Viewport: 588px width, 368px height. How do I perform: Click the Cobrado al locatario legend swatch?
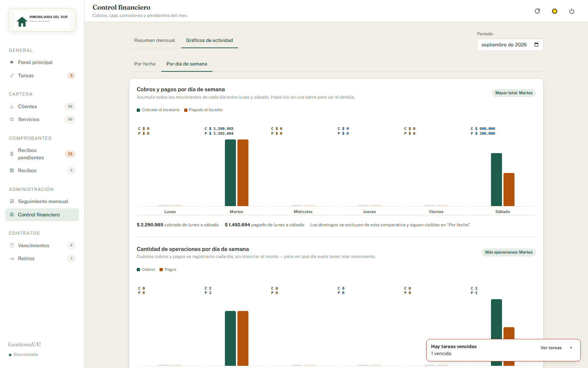[x=139, y=110]
